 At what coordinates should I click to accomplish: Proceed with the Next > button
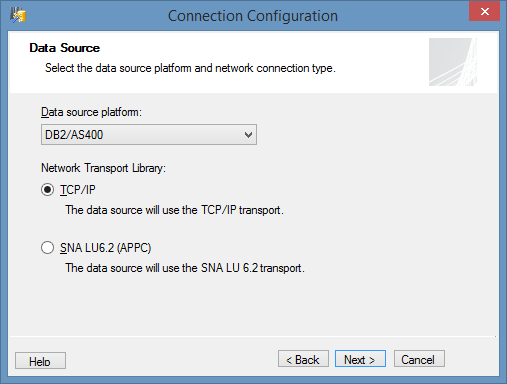pos(360,359)
